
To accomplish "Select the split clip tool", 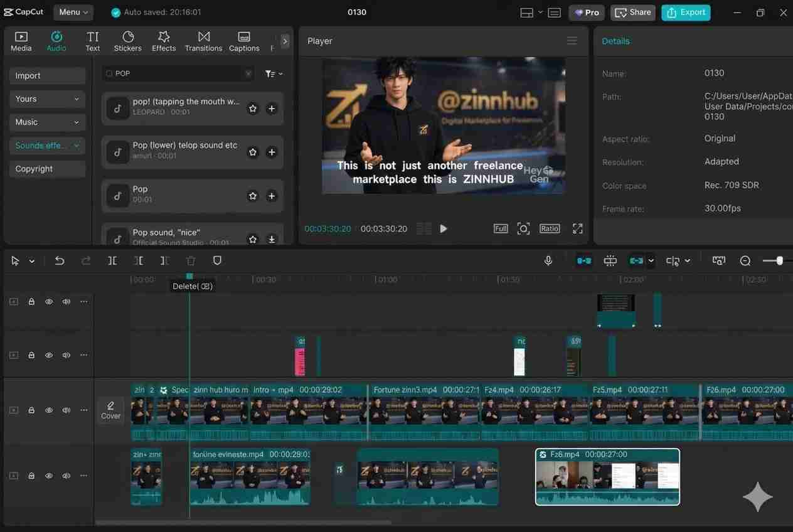I will click(112, 260).
